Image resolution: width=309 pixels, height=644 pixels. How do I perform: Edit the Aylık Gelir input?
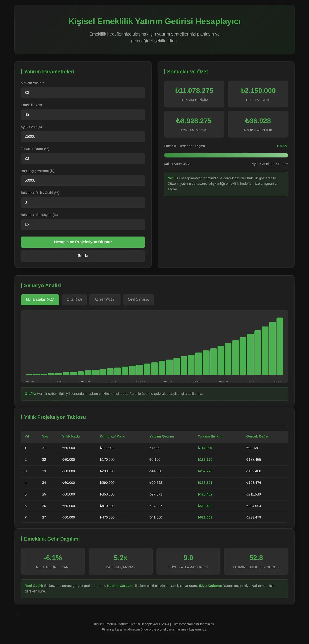tap(83, 137)
